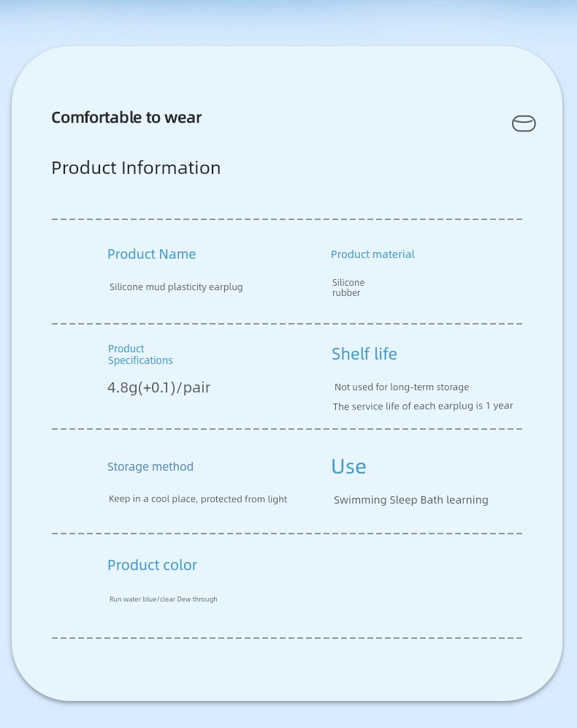Viewport: 577px width, 728px height.
Task: Click the "Storage method" label
Action: [x=150, y=467]
